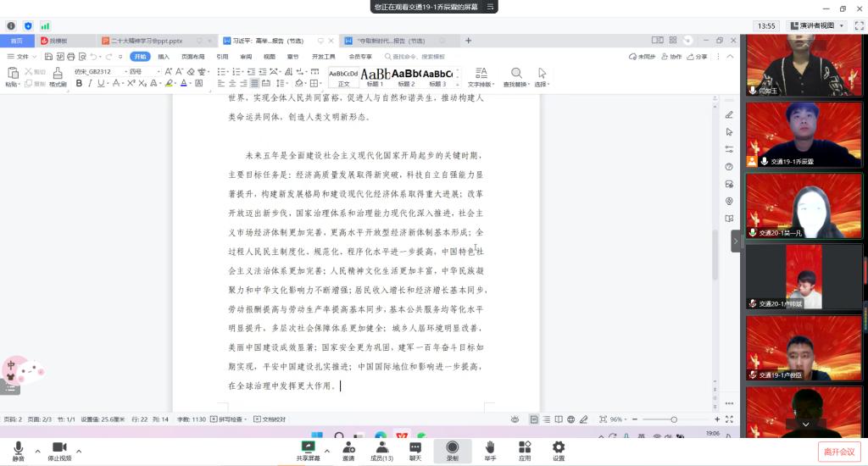Open the 成员(13) members panel
Image resolution: width=868 pixels, height=466 pixels.
(381, 448)
